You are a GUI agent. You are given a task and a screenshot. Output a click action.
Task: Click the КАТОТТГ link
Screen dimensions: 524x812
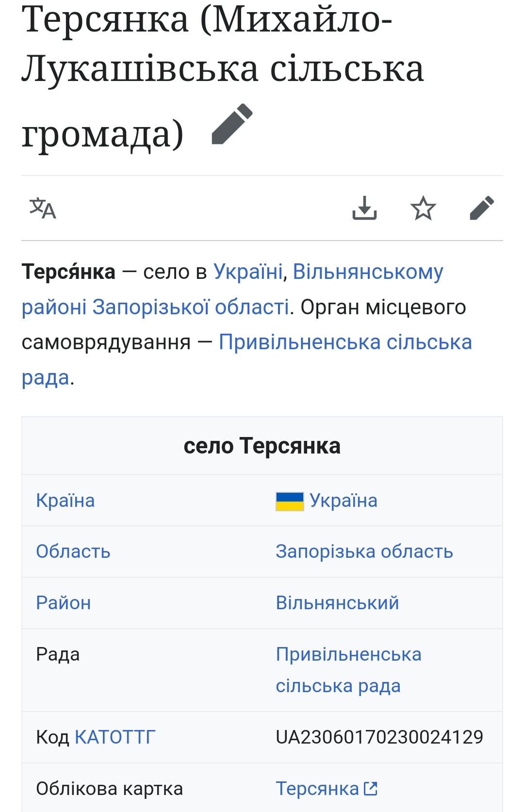pyautogui.click(x=115, y=737)
